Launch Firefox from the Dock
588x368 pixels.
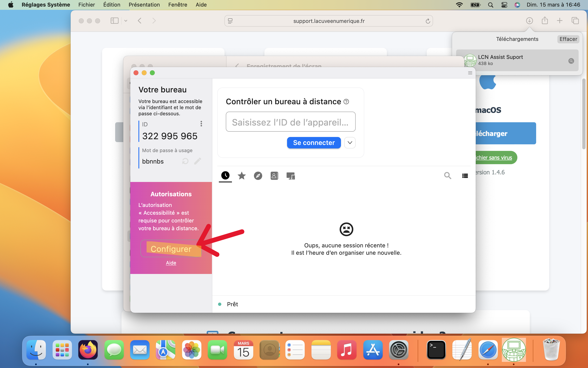tap(88, 350)
